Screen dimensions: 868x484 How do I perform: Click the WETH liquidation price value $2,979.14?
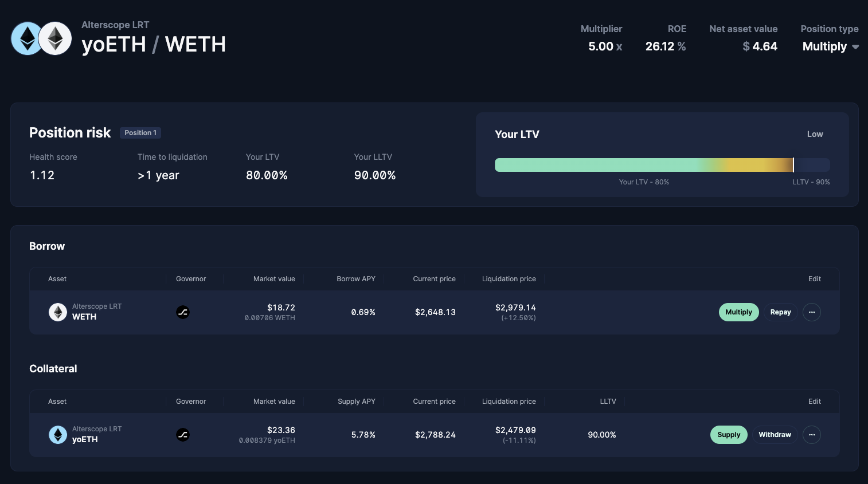pyautogui.click(x=515, y=308)
